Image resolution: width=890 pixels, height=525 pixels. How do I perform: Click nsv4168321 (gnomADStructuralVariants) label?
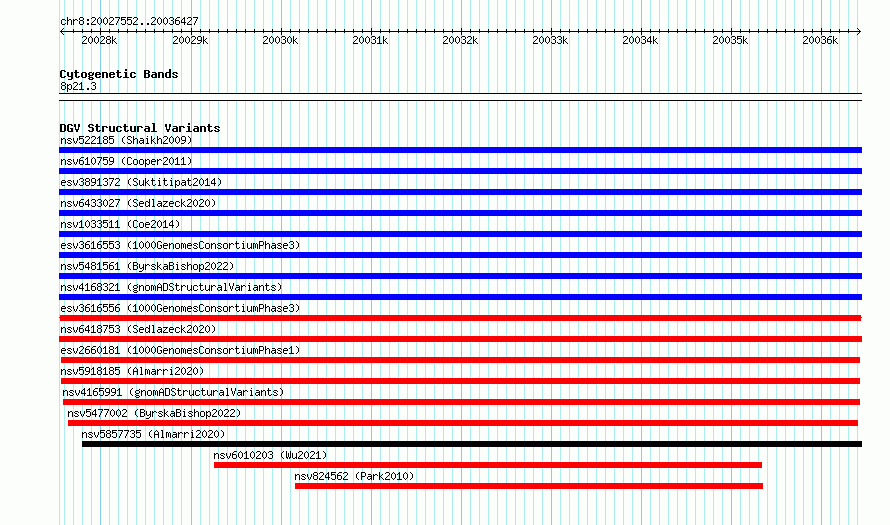(171, 287)
